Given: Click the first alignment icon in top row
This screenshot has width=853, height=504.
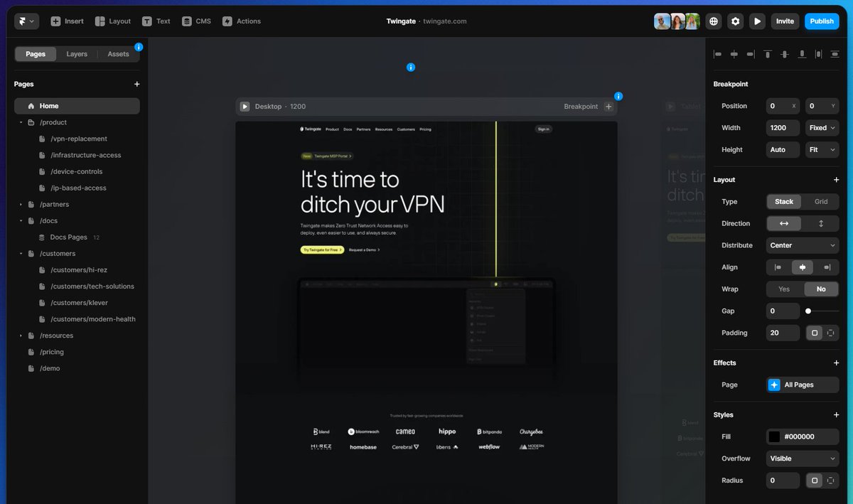Looking at the screenshot, I should click(717, 54).
